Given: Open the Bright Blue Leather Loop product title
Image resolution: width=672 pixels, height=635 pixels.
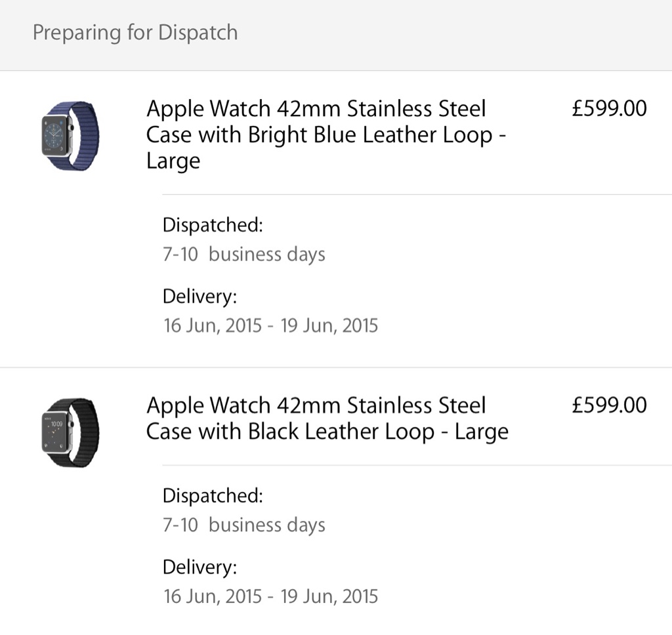Looking at the screenshot, I should (326, 134).
